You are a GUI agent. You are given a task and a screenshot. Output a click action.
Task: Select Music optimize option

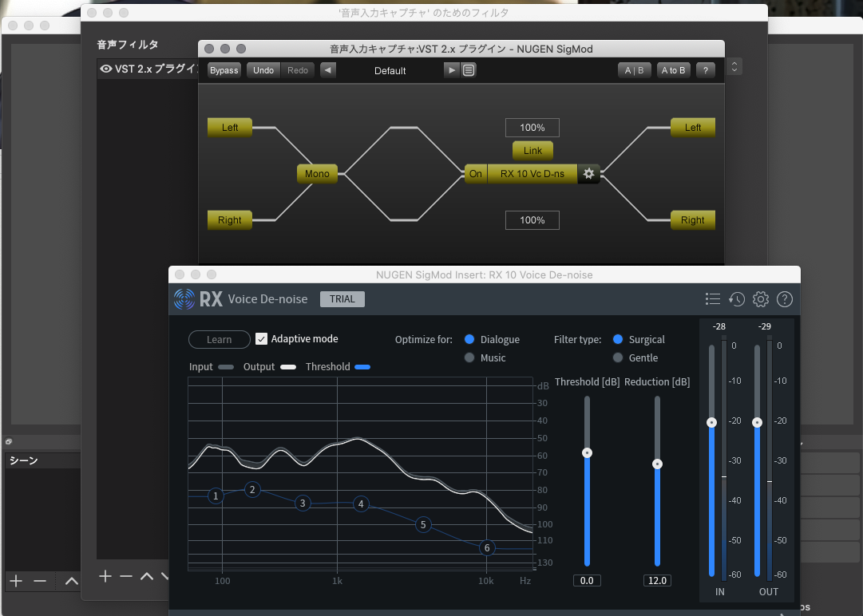click(x=469, y=357)
